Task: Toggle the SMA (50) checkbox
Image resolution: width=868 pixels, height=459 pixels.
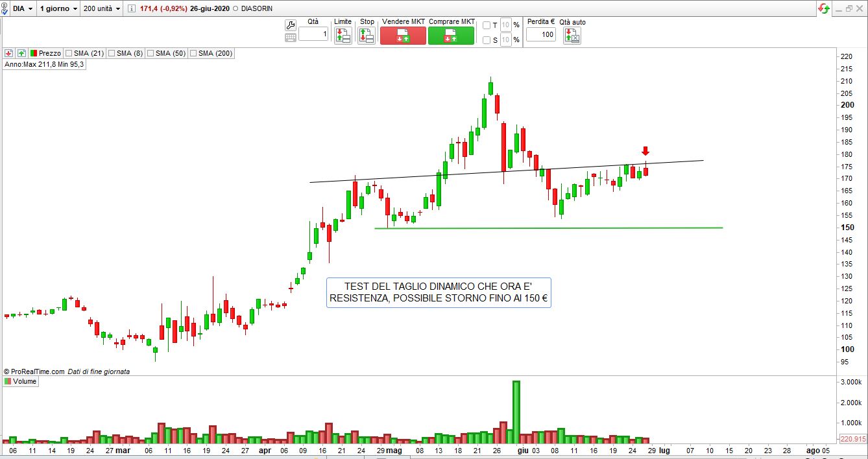Action: (x=151, y=53)
